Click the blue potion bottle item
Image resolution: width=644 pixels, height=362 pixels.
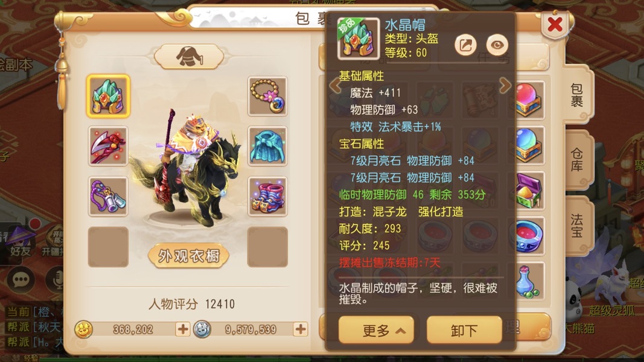pos(529,282)
